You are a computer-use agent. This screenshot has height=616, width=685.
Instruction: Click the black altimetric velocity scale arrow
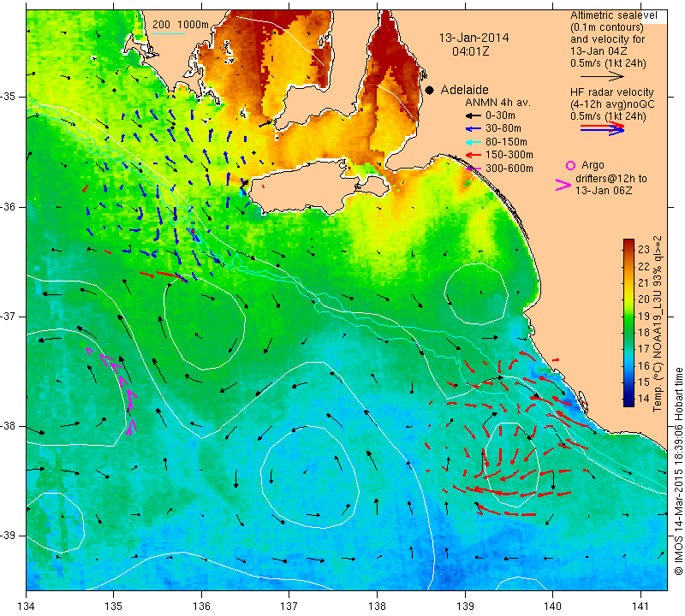(x=603, y=76)
